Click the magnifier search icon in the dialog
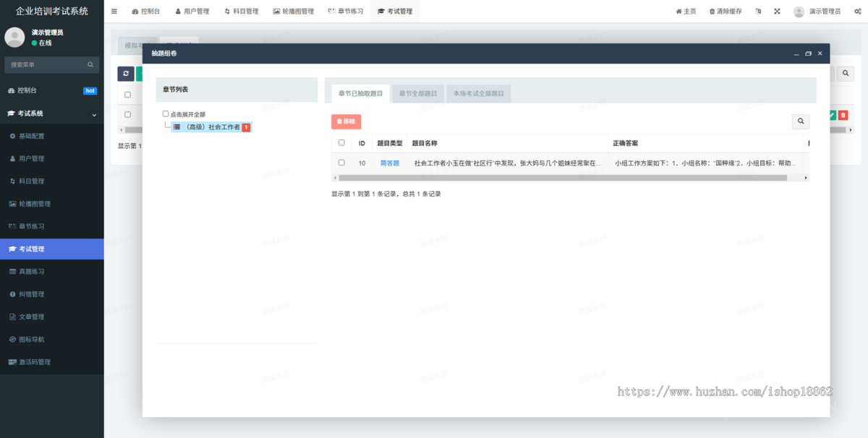Image resolution: width=868 pixels, height=438 pixels. (x=801, y=121)
